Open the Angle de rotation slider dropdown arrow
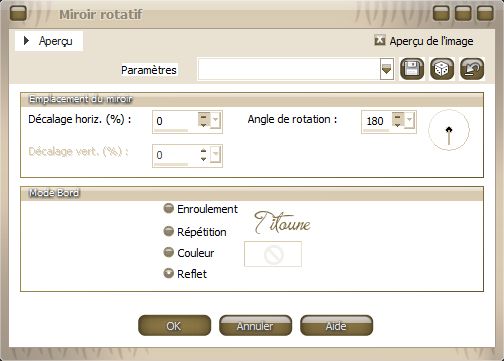 (409, 120)
